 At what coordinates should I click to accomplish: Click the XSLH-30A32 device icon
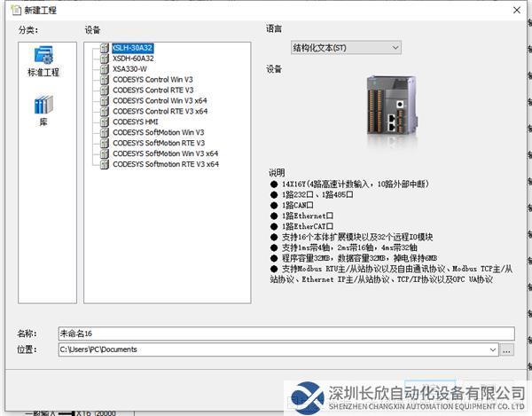[x=105, y=48]
